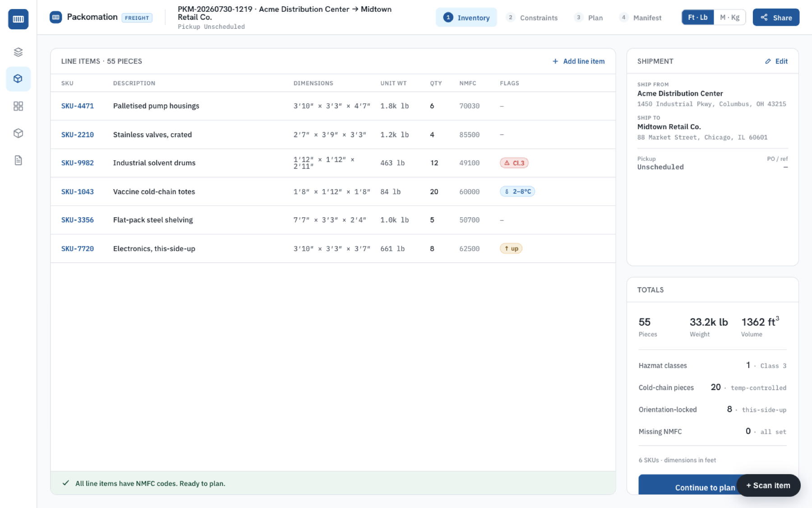
Task: Open the package cube sidebar icon
Action: pos(18,133)
